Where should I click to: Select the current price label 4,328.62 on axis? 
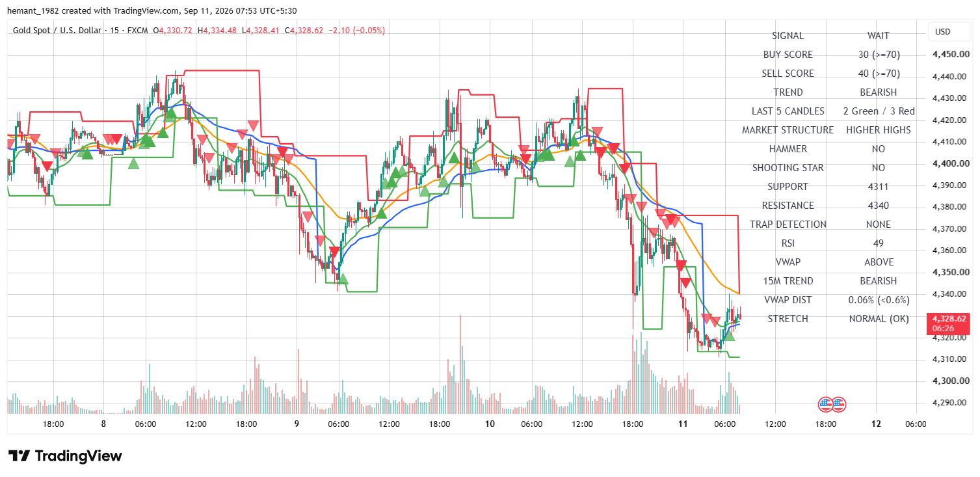[x=950, y=319]
